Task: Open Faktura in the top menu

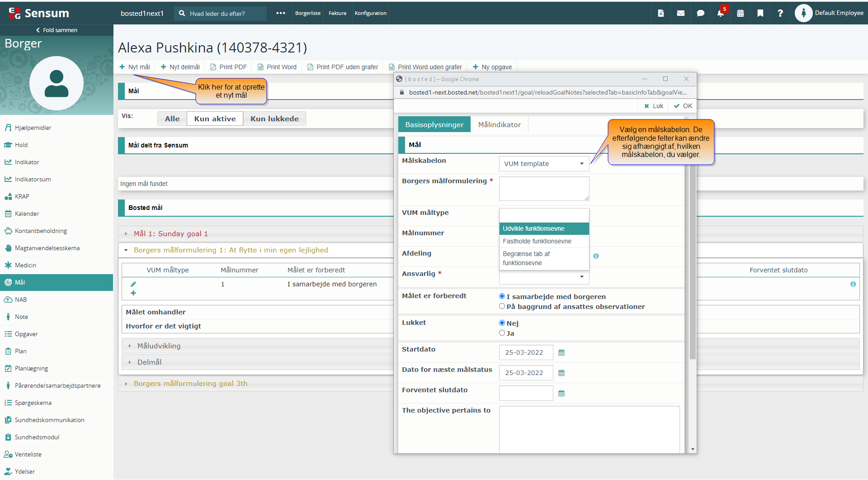Action: click(x=337, y=13)
